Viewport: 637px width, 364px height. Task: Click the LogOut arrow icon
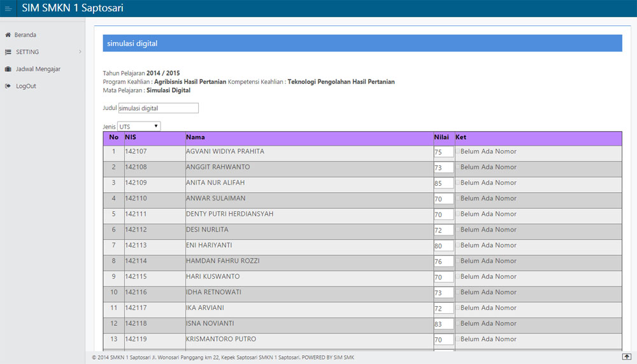[x=8, y=87]
